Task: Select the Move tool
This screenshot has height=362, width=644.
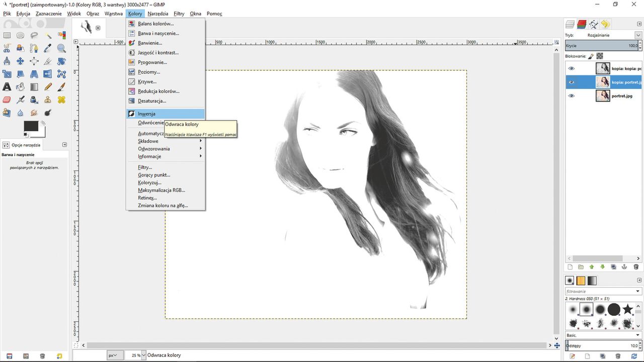Action: (21, 61)
